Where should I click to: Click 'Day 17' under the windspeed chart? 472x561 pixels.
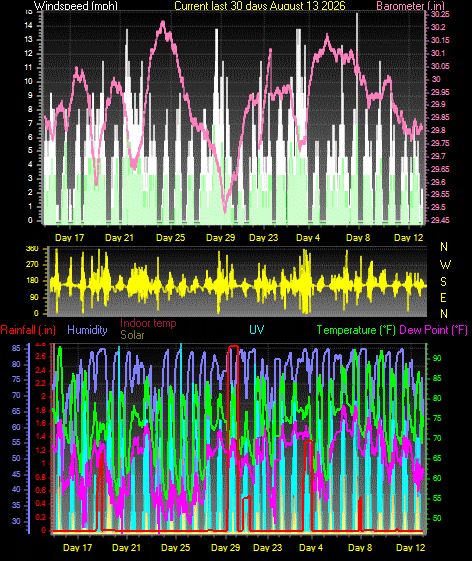click(x=69, y=238)
